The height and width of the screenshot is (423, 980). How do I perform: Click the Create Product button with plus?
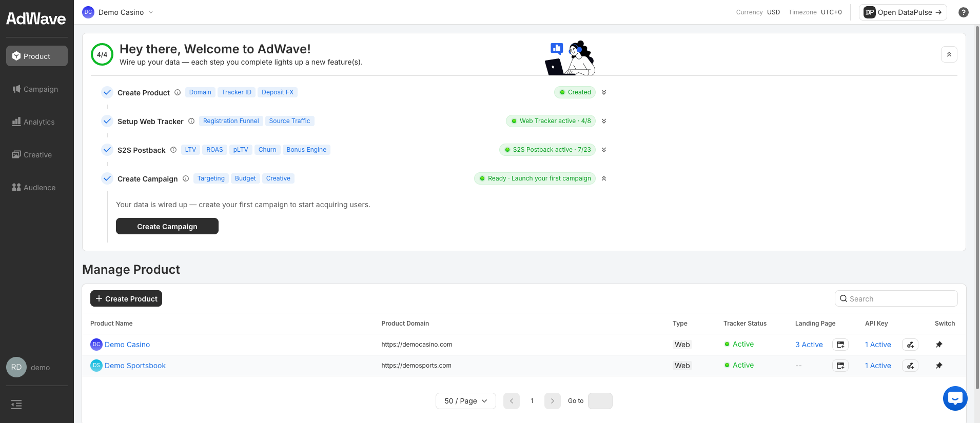(126, 298)
